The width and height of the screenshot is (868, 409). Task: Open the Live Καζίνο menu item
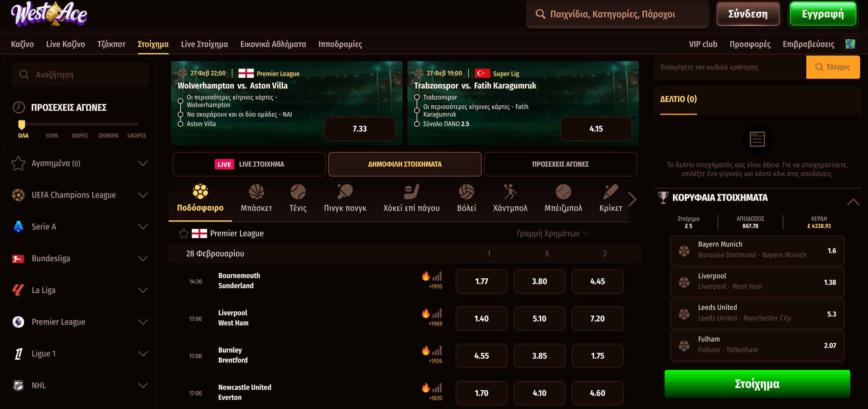point(65,44)
